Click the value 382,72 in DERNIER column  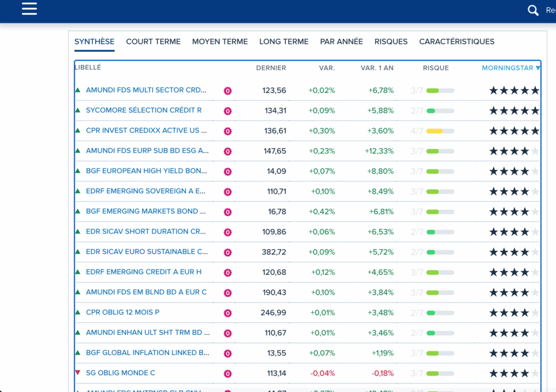[x=274, y=252]
